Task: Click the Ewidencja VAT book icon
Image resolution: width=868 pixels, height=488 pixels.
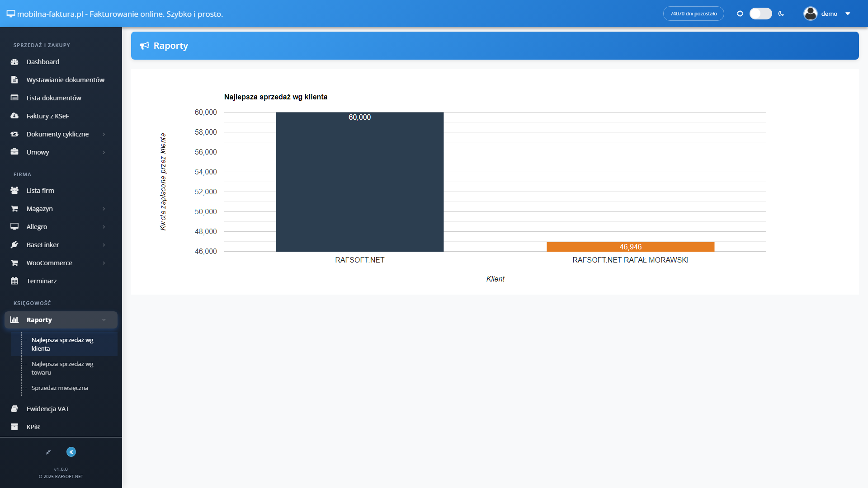Action: point(14,409)
